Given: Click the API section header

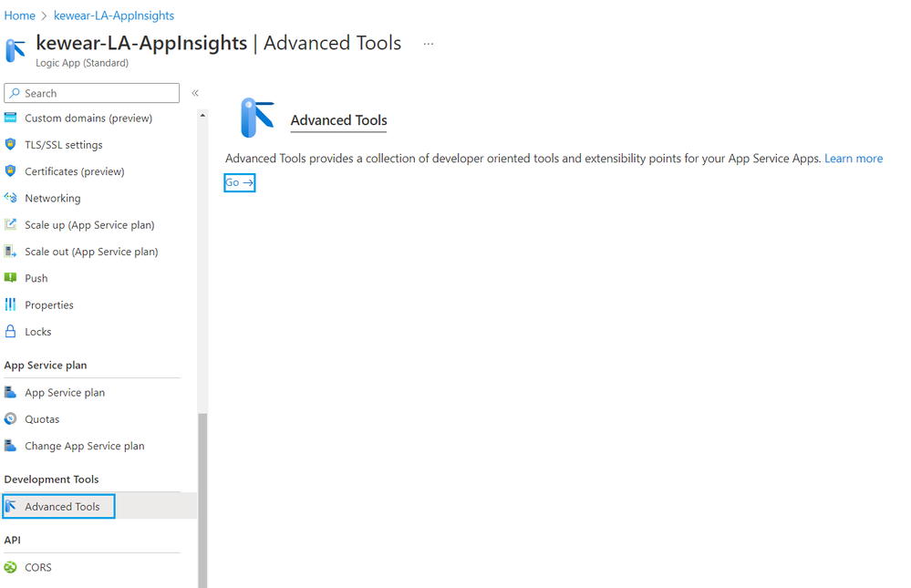Looking at the screenshot, I should pos(12,541).
